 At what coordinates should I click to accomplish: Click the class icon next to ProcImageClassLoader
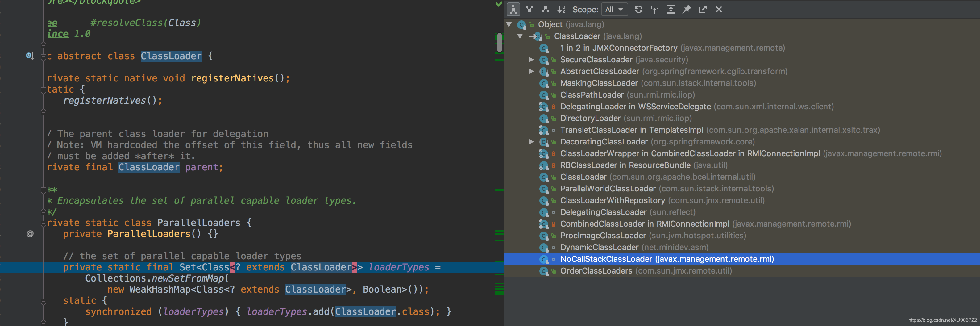point(544,236)
